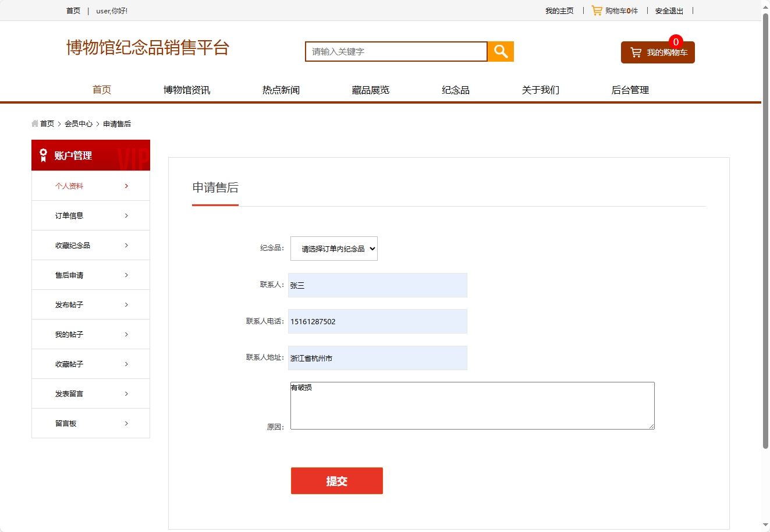Open the 后台管理 navigation menu item
Screen dimensions: 770x532
[630, 89]
